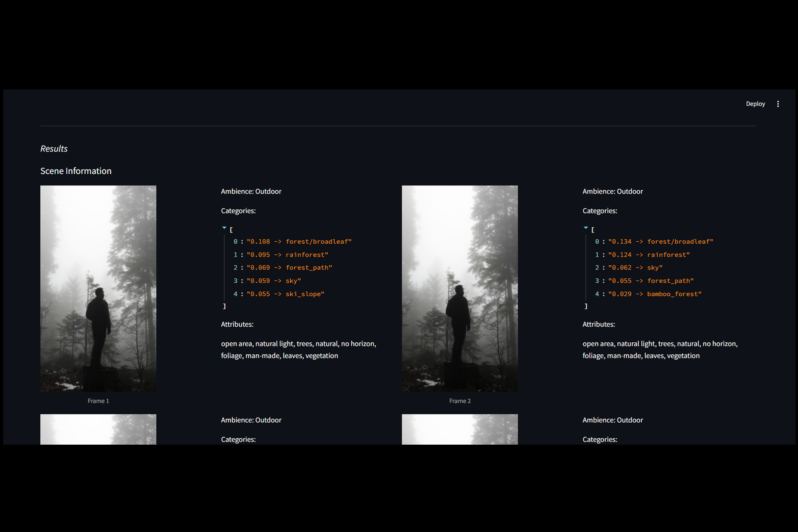Click the italic Results heading
The height and width of the screenshot is (532, 798).
click(54, 149)
